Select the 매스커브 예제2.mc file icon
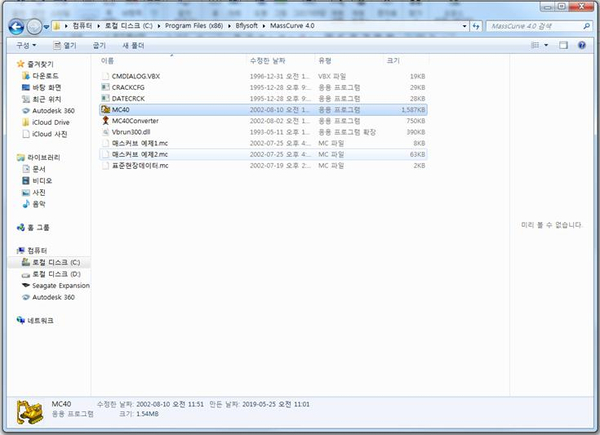600x435 pixels. 106,154
